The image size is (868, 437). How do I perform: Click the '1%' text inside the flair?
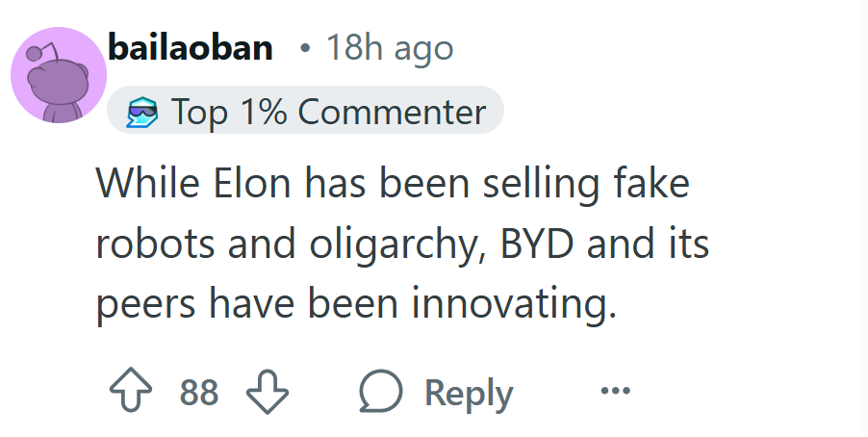264,112
